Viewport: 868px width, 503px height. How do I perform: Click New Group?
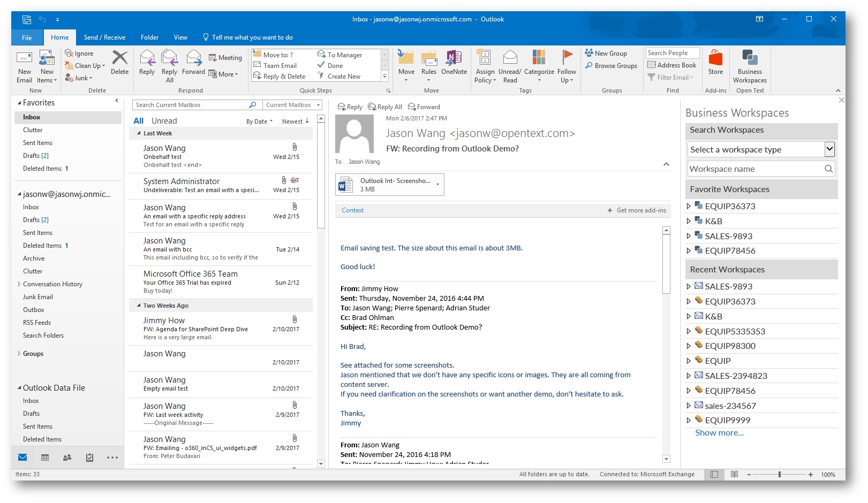606,54
